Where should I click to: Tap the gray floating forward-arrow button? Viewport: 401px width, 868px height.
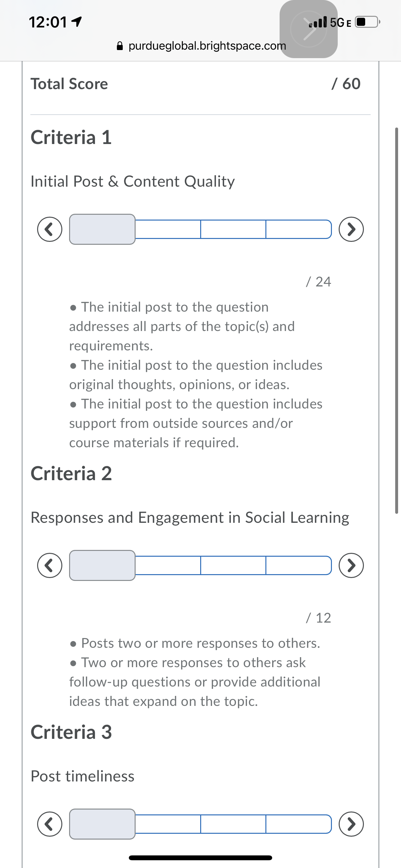308,29
